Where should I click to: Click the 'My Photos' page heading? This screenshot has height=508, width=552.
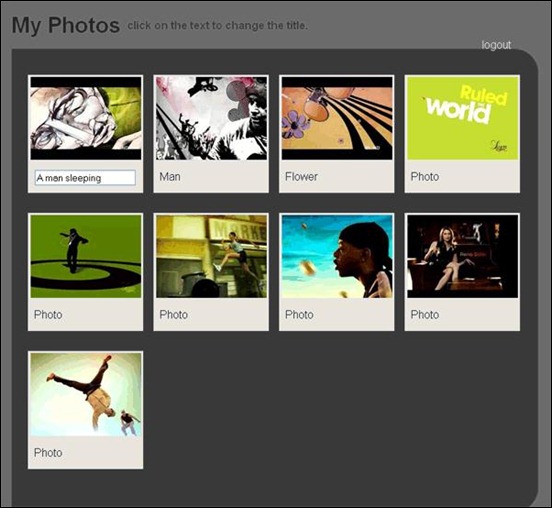pos(66,25)
